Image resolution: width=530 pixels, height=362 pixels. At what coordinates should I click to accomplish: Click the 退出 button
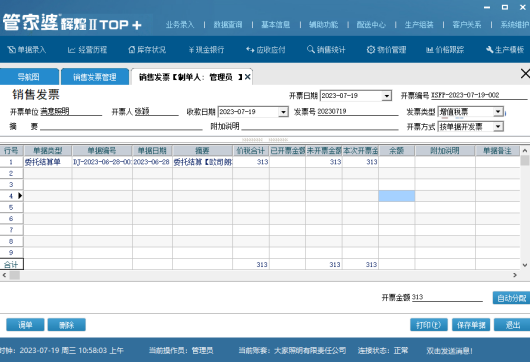click(512, 325)
